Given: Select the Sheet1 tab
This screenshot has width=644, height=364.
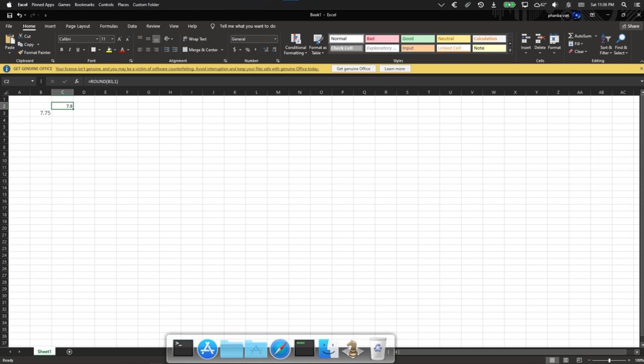Looking at the screenshot, I should pos(45,351).
